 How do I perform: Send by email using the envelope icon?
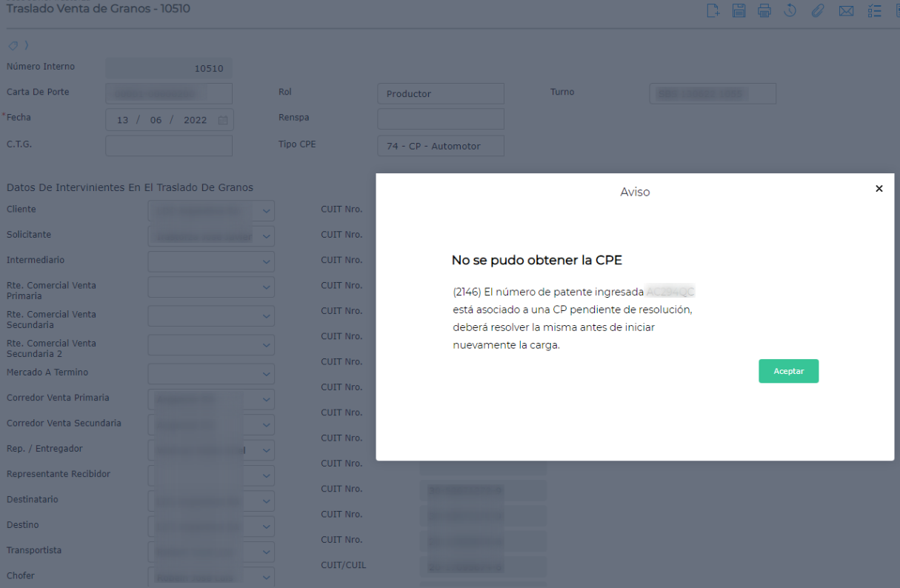tap(846, 11)
